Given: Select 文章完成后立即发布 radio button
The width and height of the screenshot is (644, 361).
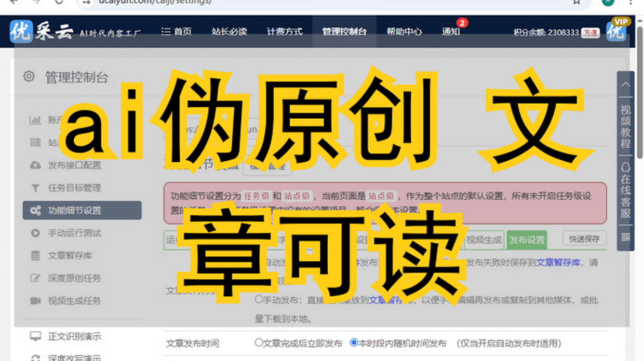Looking at the screenshot, I should click(259, 343).
